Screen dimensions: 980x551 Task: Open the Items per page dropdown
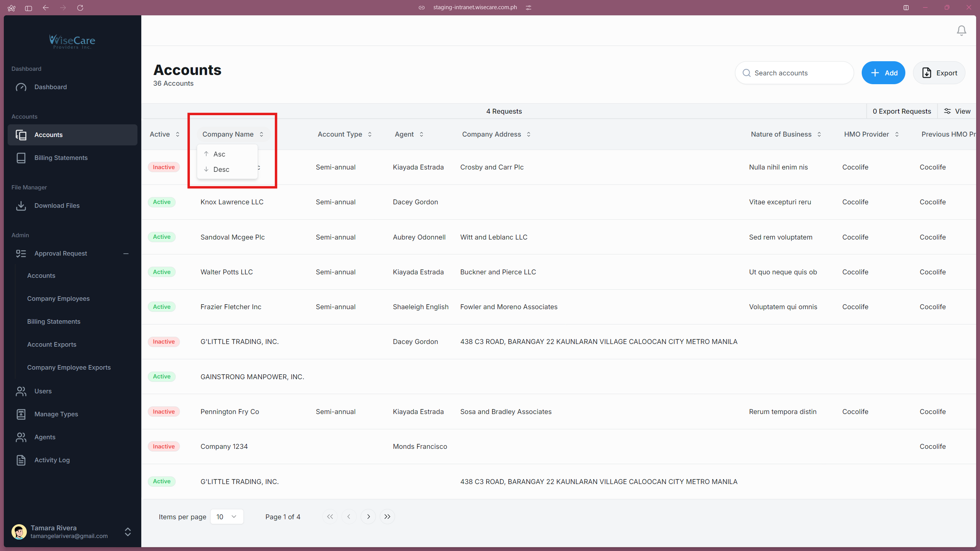(x=227, y=517)
